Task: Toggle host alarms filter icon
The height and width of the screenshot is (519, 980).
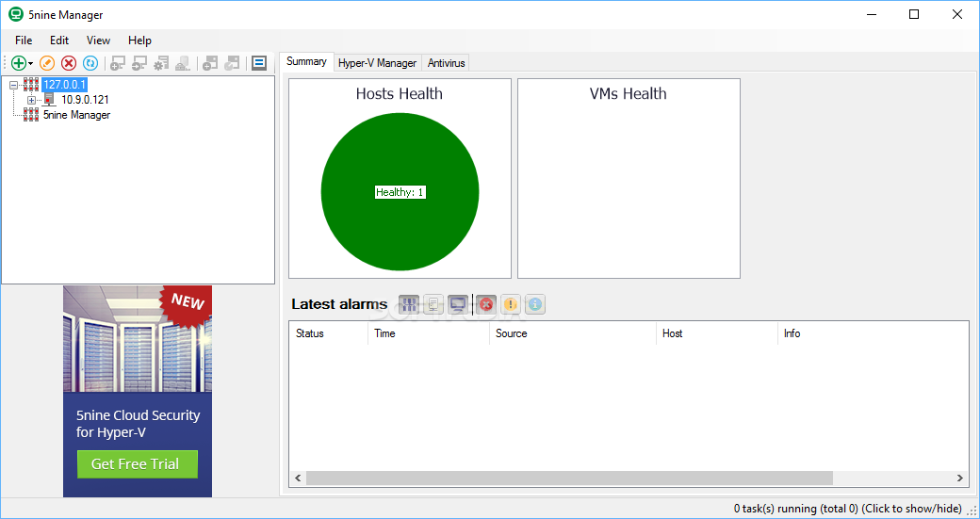Action: 433,304
